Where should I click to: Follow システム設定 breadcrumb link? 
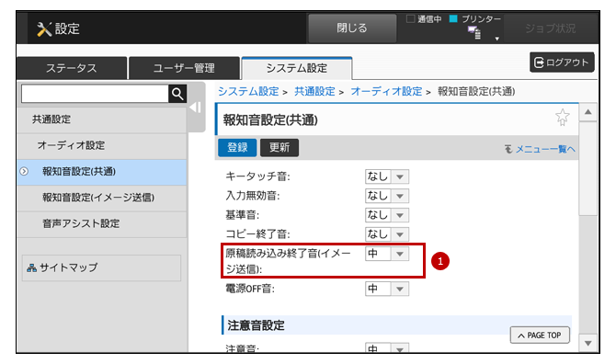[248, 92]
